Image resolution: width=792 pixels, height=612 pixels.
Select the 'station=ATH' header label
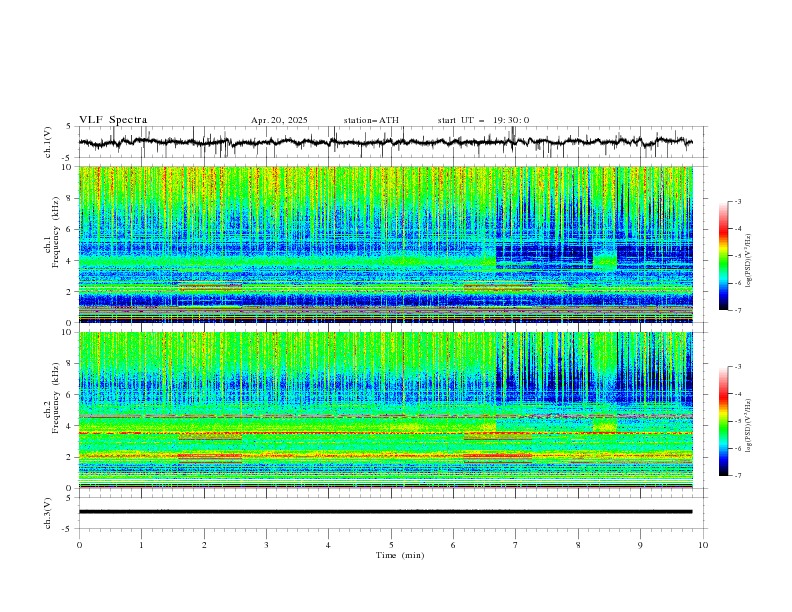[x=371, y=120]
